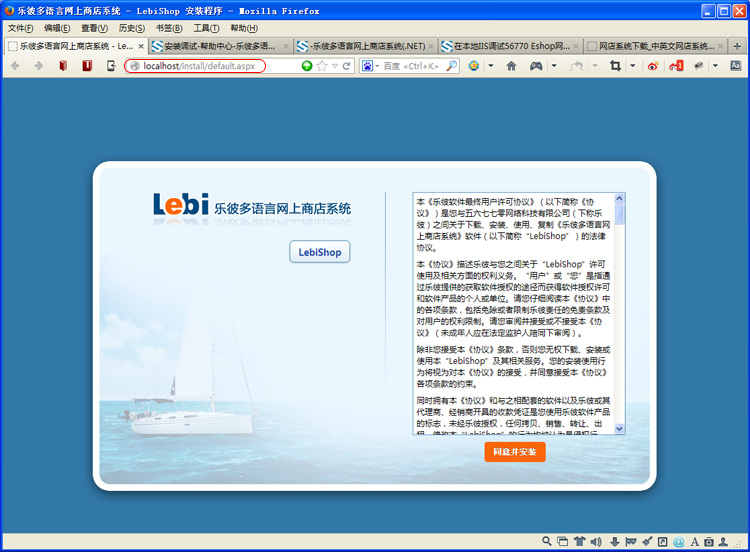Click the status bar speaker icon
The width and height of the screenshot is (750, 552).
pos(596,541)
